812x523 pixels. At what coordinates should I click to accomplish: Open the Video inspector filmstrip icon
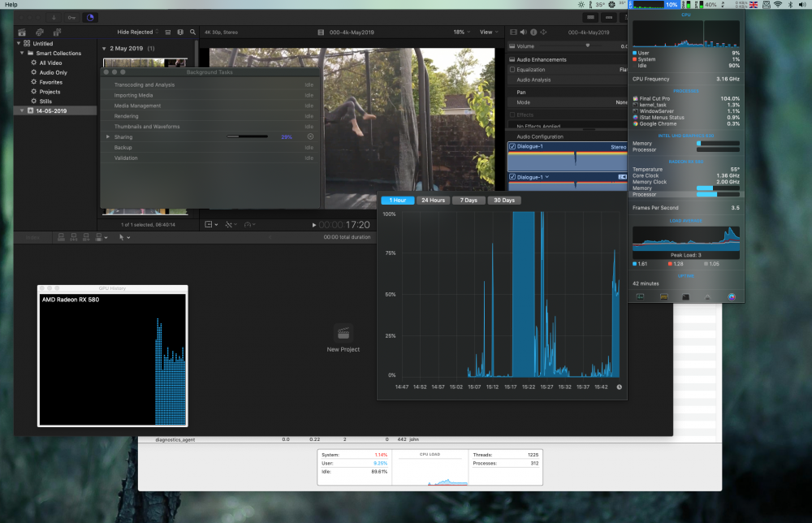coord(513,32)
